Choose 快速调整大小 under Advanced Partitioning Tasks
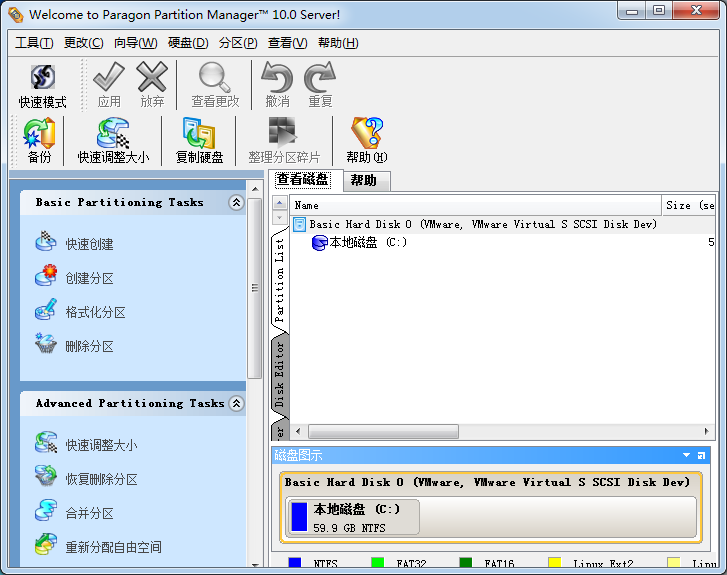The height and width of the screenshot is (575, 727). [x=86, y=444]
